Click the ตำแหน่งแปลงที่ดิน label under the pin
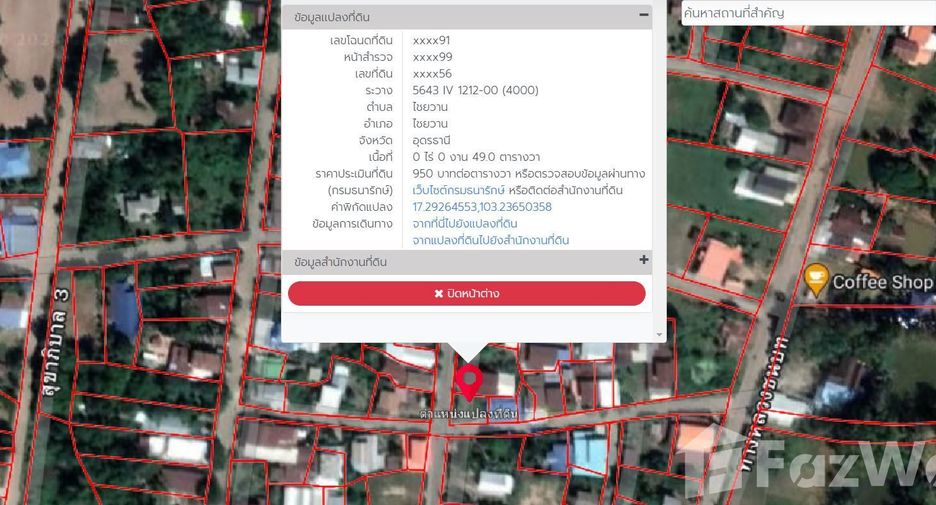This screenshot has width=936, height=505. pyautogui.click(x=469, y=413)
